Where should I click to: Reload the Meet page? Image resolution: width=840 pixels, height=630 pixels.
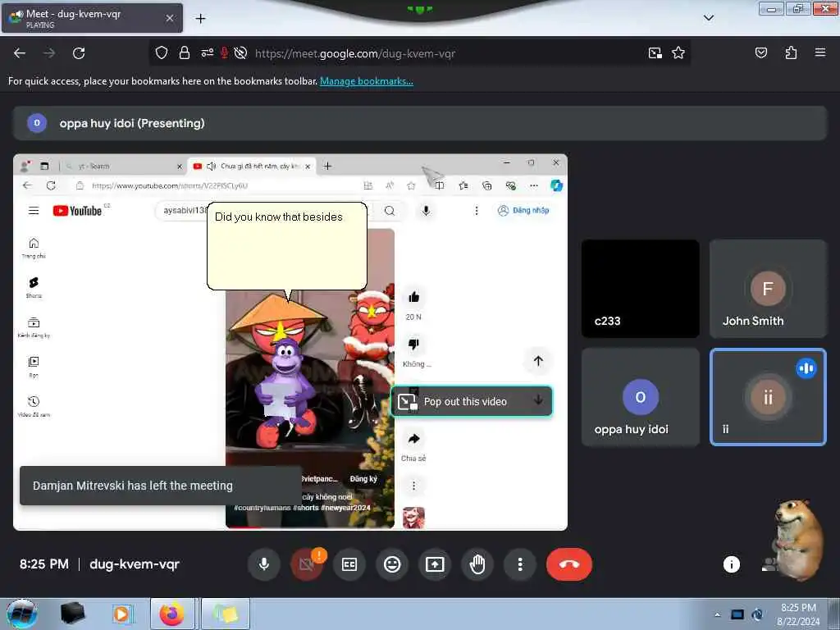[x=79, y=53]
